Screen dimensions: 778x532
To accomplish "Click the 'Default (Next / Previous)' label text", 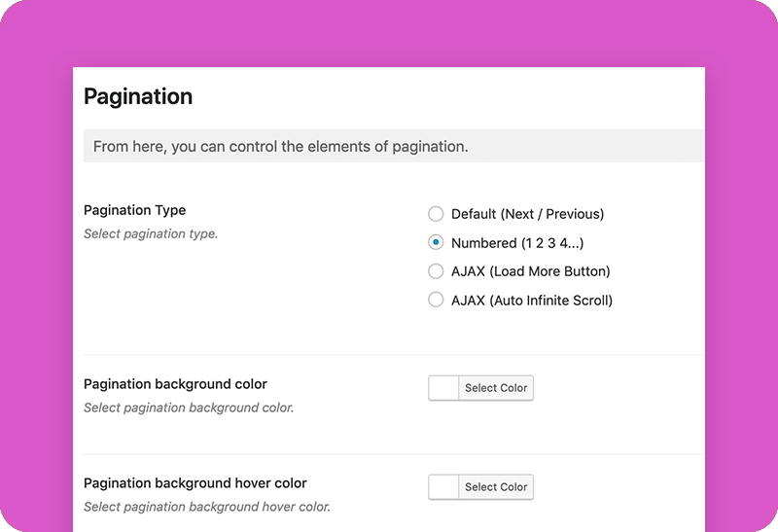I will coord(527,214).
